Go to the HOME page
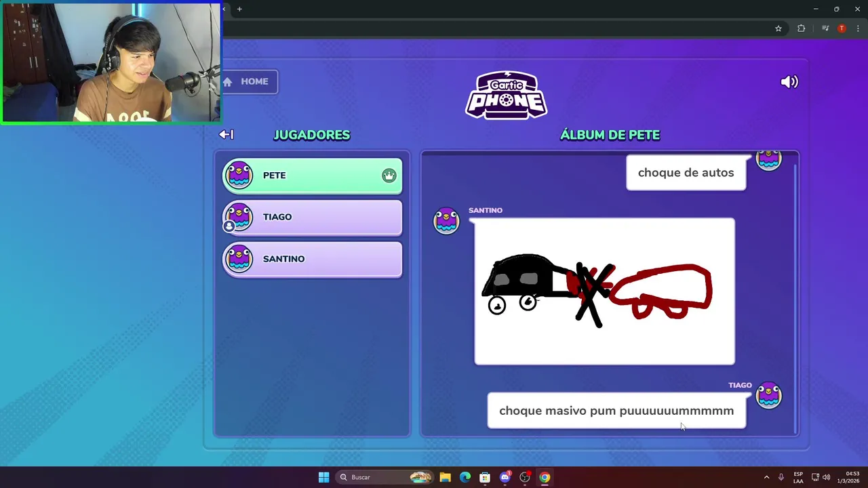 [249, 81]
